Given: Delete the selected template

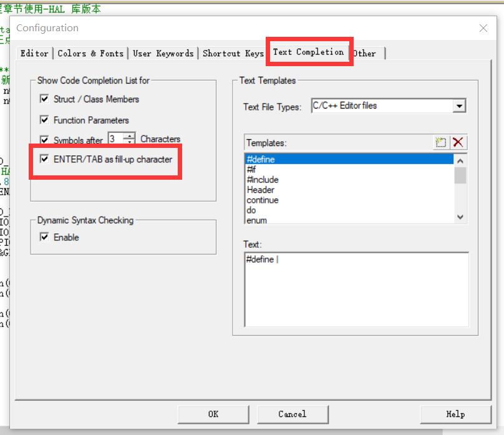Looking at the screenshot, I should click(458, 142).
